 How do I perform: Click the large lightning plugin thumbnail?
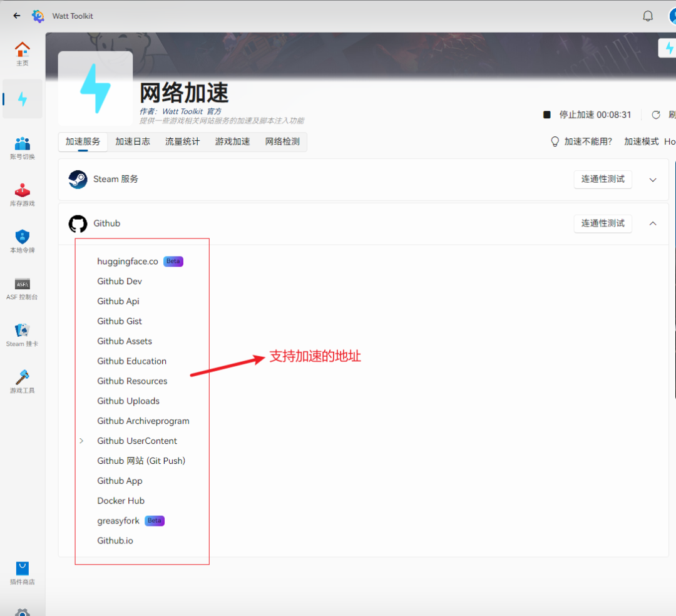[95, 88]
